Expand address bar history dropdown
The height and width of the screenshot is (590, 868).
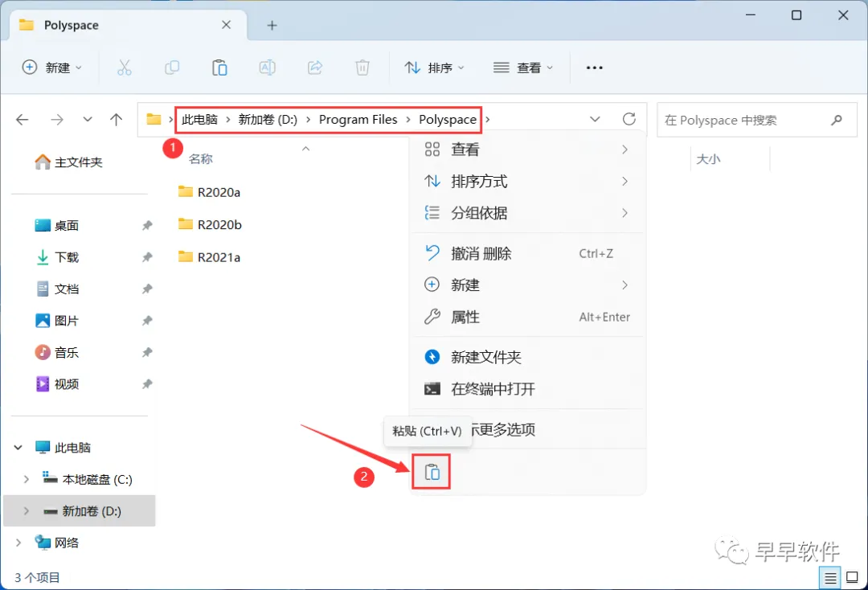click(595, 119)
